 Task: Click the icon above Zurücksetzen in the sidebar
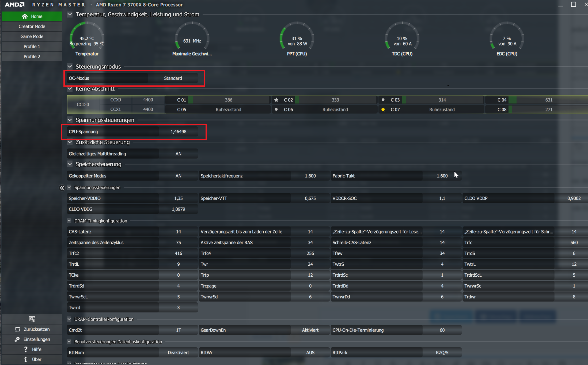pos(32,319)
